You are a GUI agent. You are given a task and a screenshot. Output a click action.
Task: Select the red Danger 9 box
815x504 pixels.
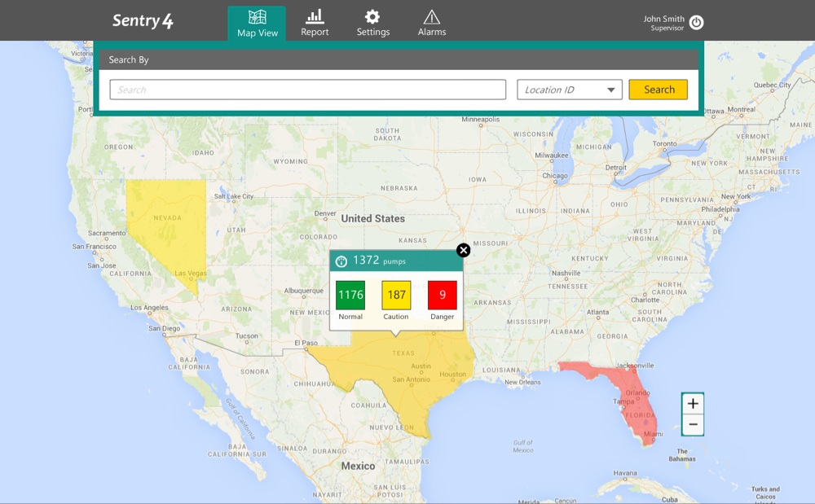pos(443,295)
